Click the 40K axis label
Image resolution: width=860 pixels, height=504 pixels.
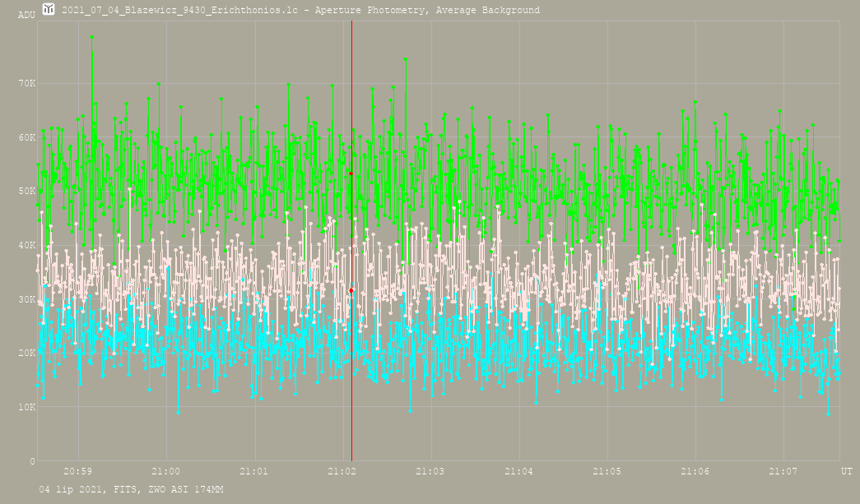[x=27, y=246]
